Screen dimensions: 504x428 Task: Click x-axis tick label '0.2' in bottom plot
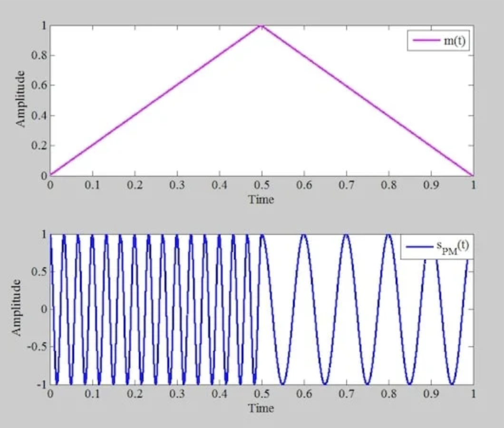135,394
